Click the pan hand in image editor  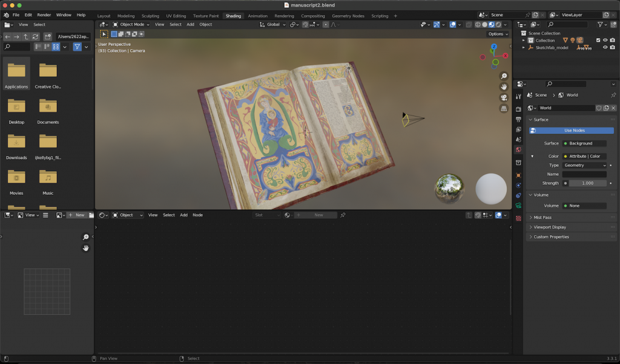(x=85, y=248)
